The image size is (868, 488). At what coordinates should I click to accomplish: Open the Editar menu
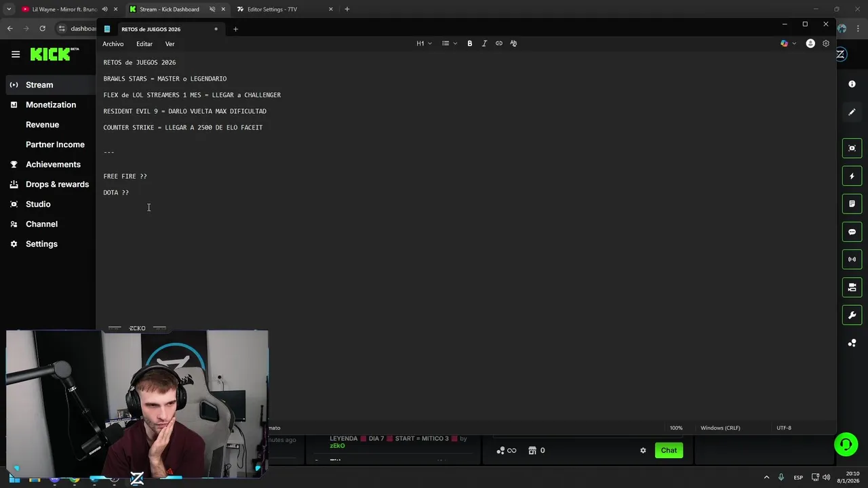pos(144,44)
